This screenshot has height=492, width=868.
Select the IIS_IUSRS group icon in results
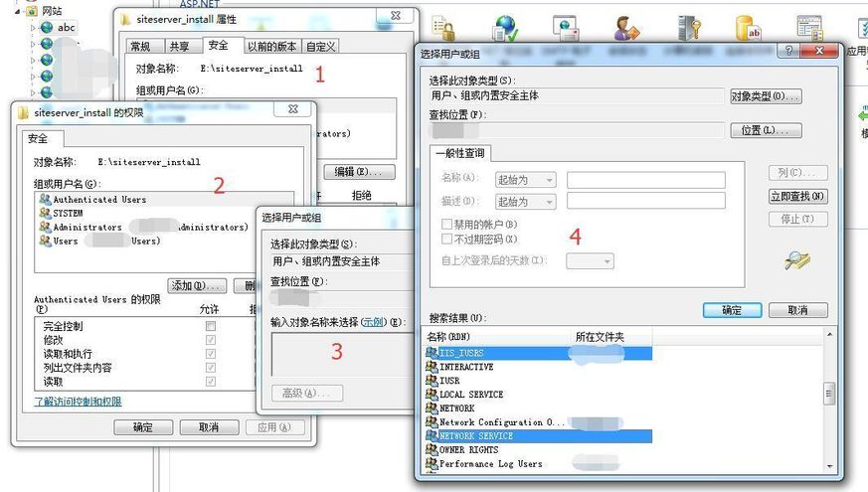coord(432,353)
